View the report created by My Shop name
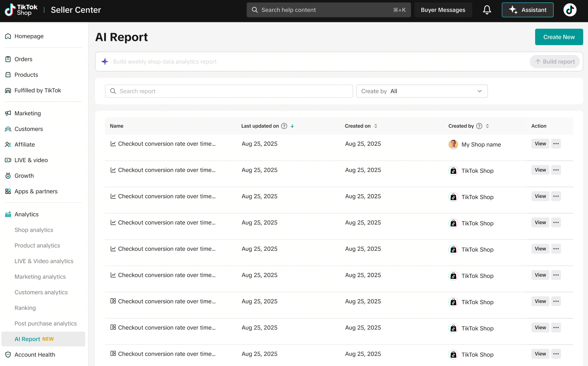 coord(540,144)
